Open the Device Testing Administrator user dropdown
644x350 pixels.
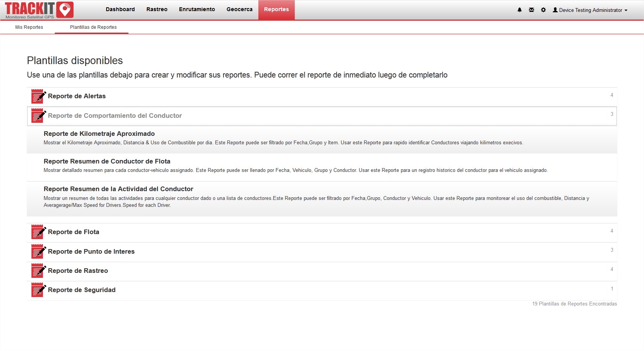(x=590, y=10)
